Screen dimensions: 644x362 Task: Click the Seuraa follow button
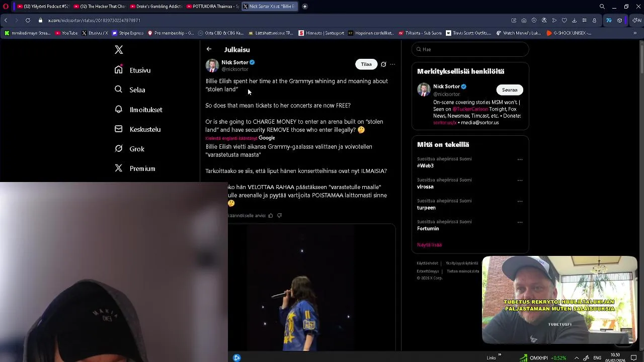pos(510,90)
